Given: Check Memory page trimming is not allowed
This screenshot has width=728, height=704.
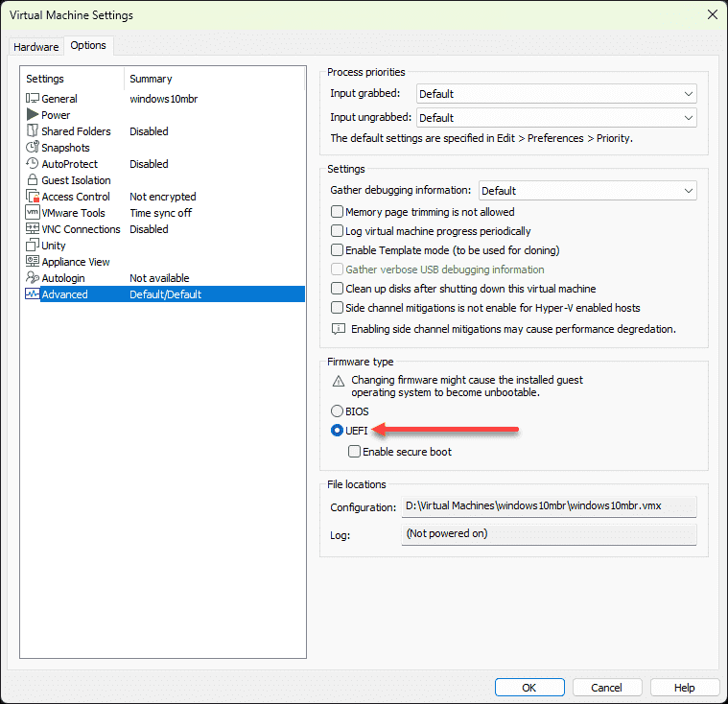Looking at the screenshot, I should coord(337,212).
